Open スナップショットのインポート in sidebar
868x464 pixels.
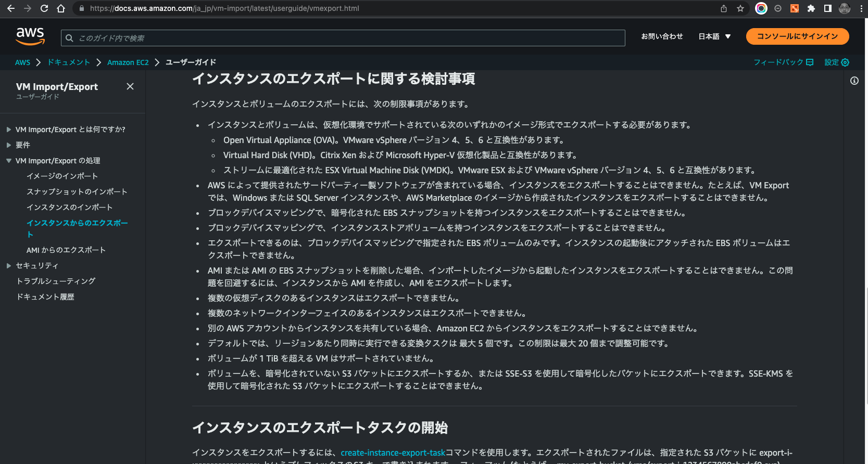click(77, 192)
